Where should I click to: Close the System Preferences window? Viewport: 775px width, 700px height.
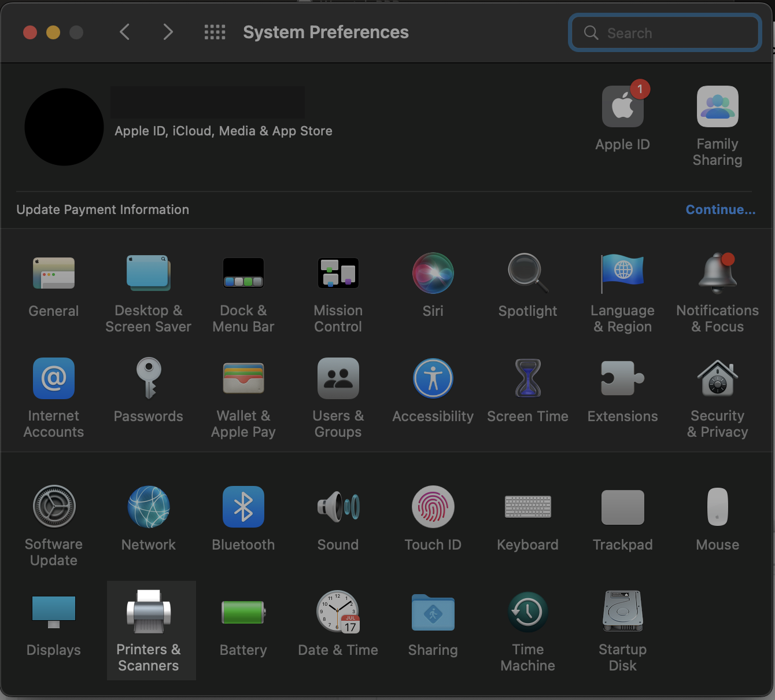(x=30, y=32)
